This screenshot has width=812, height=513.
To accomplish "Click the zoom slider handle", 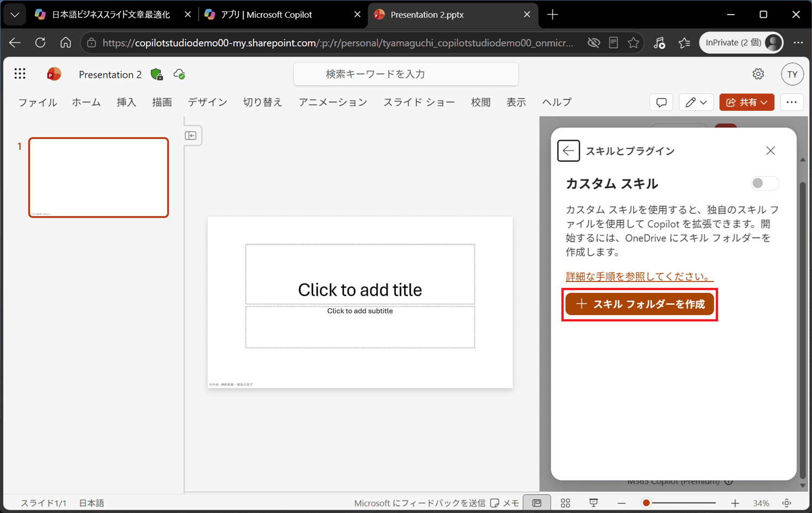I will pyautogui.click(x=646, y=503).
